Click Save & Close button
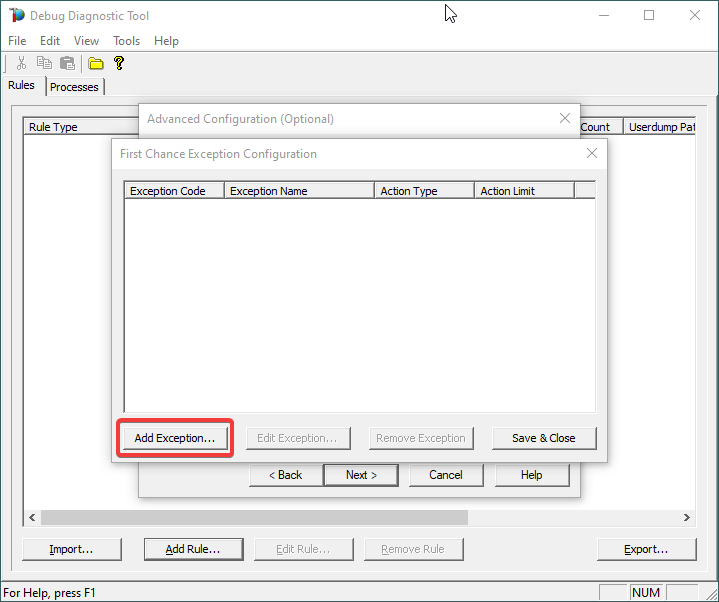Viewport: 719px width, 602px height. click(x=543, y=438)
